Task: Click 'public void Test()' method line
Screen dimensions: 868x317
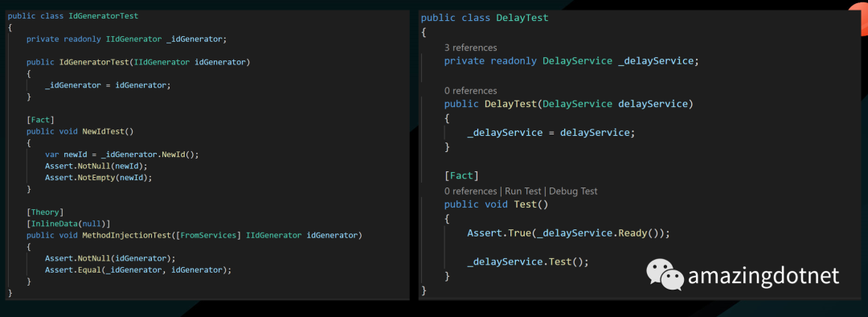Action: click(496, 204)
